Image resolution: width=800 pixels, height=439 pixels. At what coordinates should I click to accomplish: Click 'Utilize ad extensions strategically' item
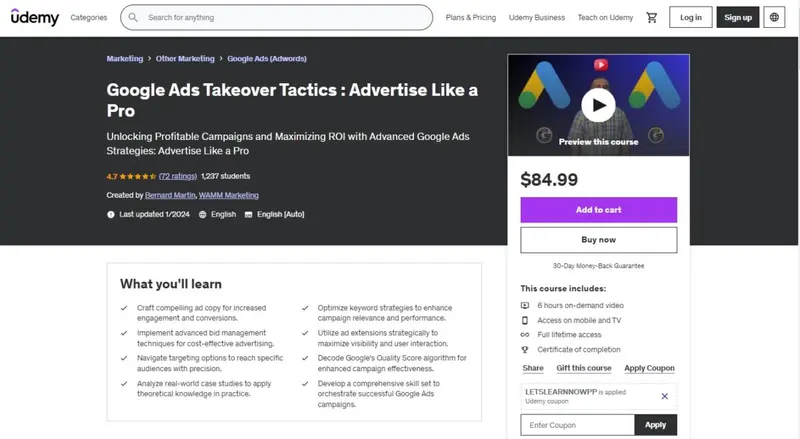pos(383,338)
